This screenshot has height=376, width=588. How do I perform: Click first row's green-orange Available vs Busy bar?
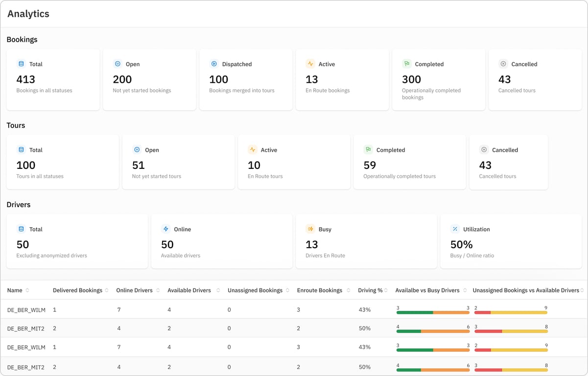click(433, 312)
